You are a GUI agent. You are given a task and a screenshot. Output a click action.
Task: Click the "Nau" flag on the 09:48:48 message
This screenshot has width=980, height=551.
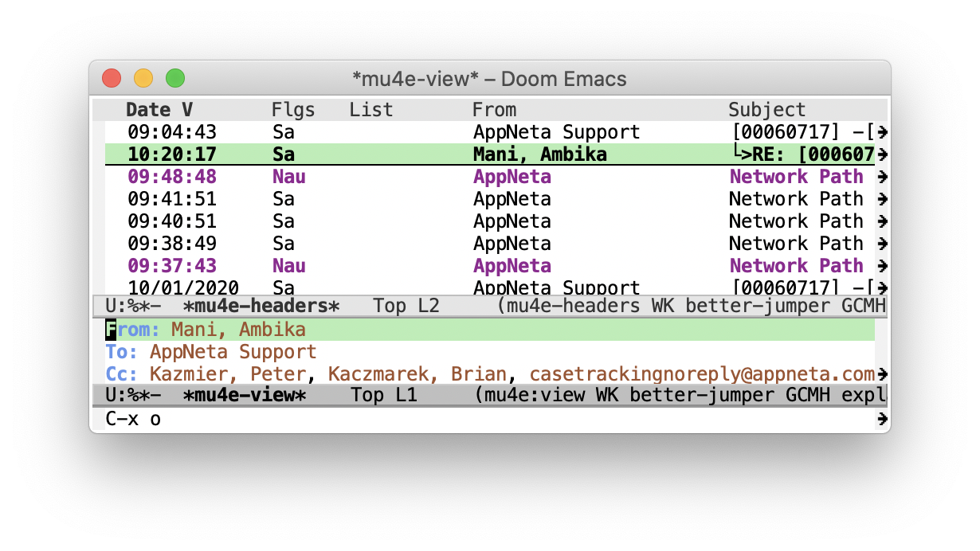click(288, 176)
